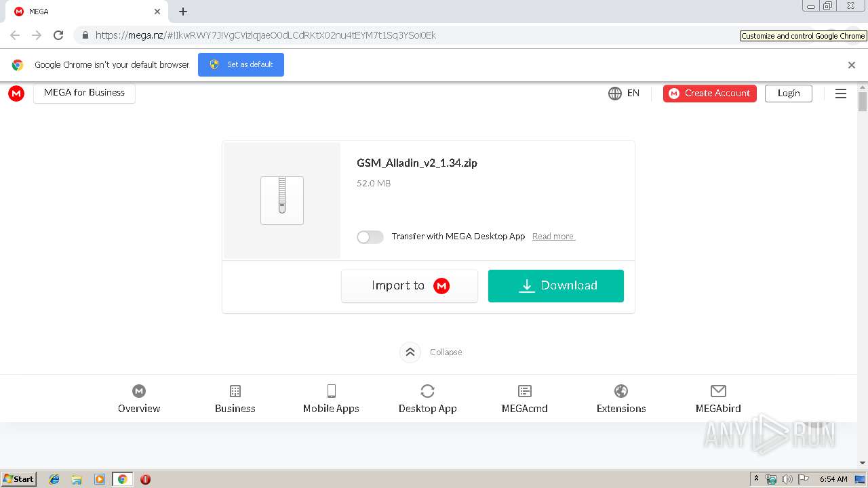
Task: Click the page vertical scrollbar thumb
Action: 863,101
